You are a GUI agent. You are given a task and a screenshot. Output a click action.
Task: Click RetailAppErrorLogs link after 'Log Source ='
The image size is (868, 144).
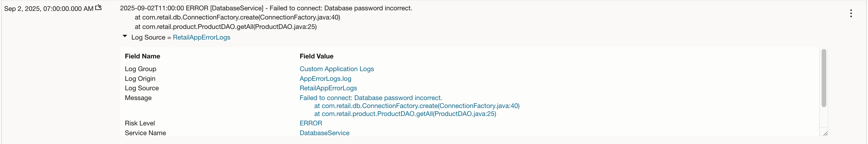(x=201, y=37)
